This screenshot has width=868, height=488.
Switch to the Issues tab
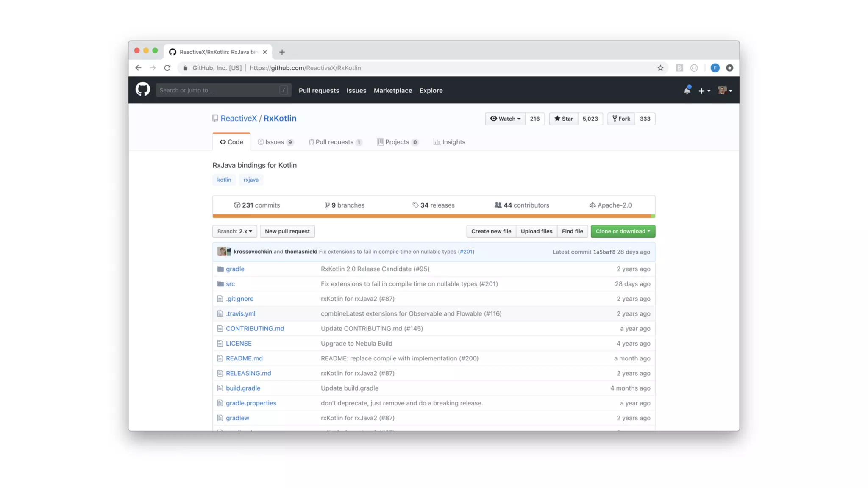click(275, 142)
